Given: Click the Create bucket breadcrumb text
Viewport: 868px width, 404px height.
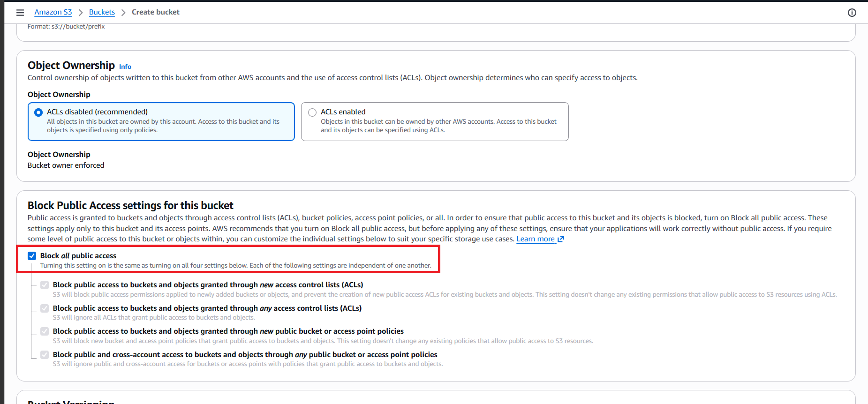Looking at the screenshot, I should pyautogui.click(x=156, y=12).
